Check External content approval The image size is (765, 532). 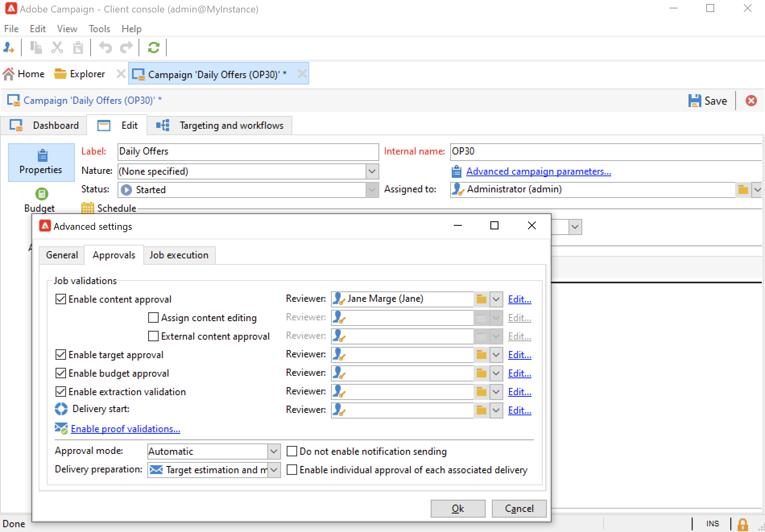[x=153, y=336]
